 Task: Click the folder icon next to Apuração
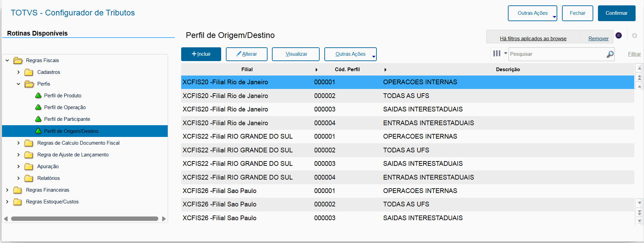pyautogui.click(x=29, y=167)
